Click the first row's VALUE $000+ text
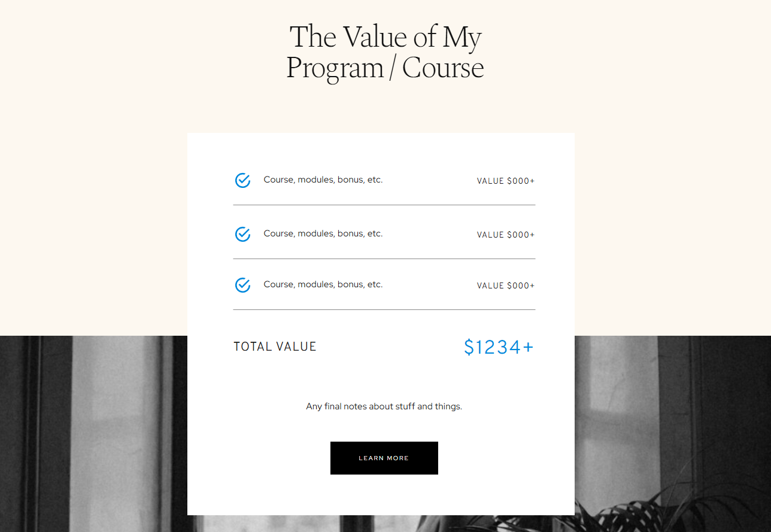This screenshot has height=532, width=771. [x=505, y=181]
